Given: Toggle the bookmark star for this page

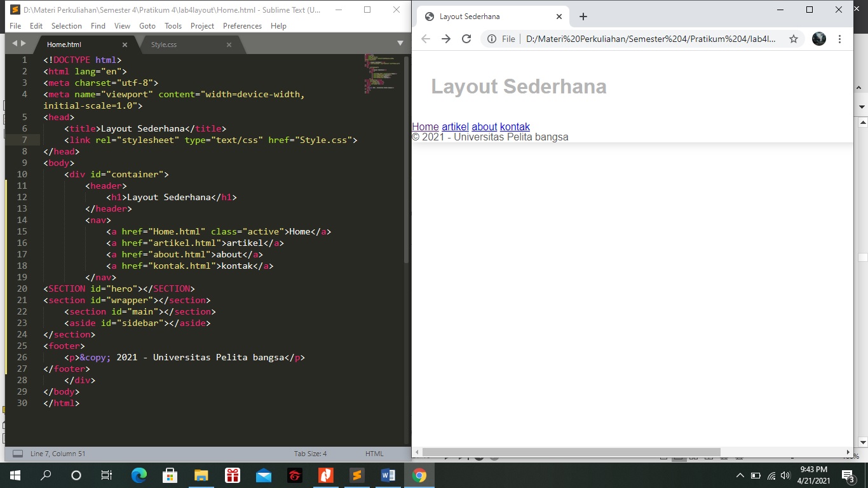Looking at the screenshot, I should pos(793,39).
